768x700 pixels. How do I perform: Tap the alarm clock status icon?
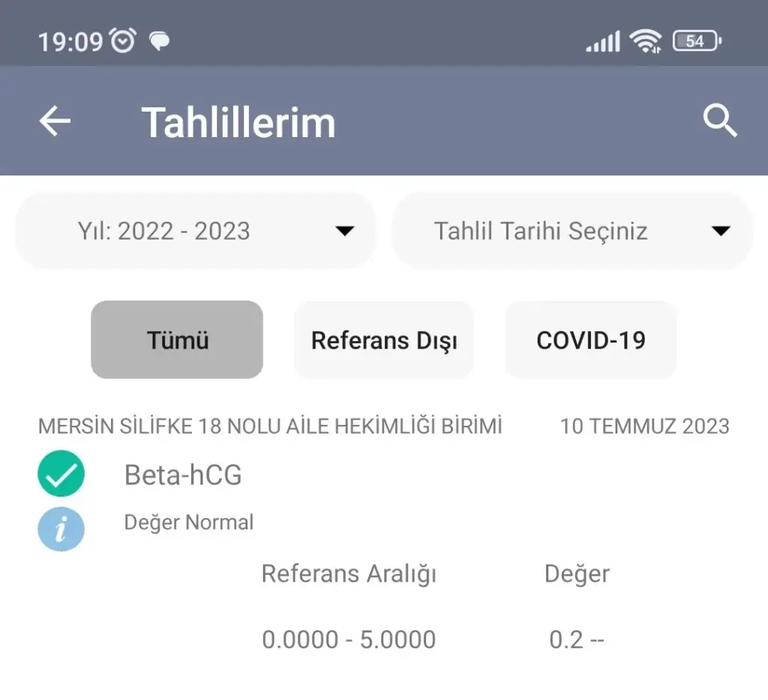click(x=122, y=40)
